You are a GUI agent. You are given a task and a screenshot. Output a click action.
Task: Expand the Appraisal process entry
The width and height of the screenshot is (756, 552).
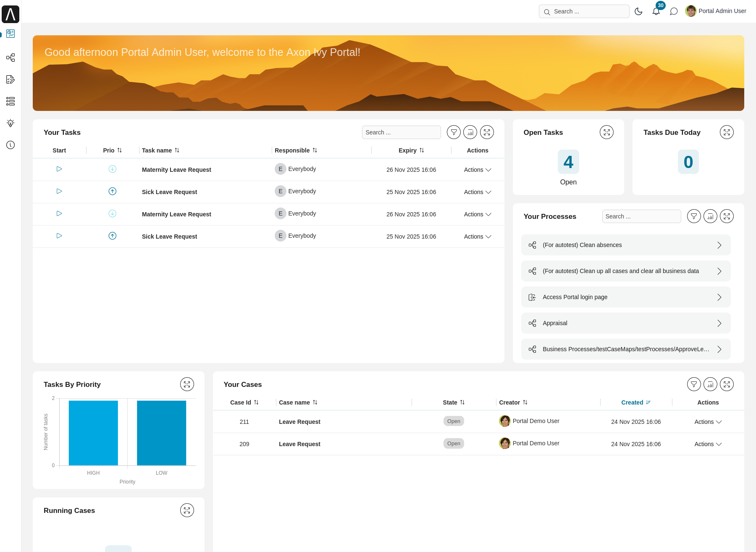pos(719,323)
